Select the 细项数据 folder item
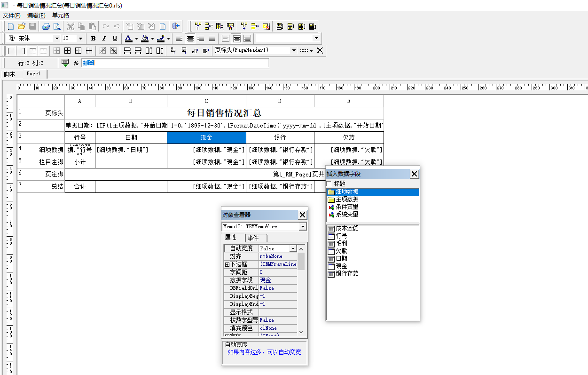 pos(372,192)
